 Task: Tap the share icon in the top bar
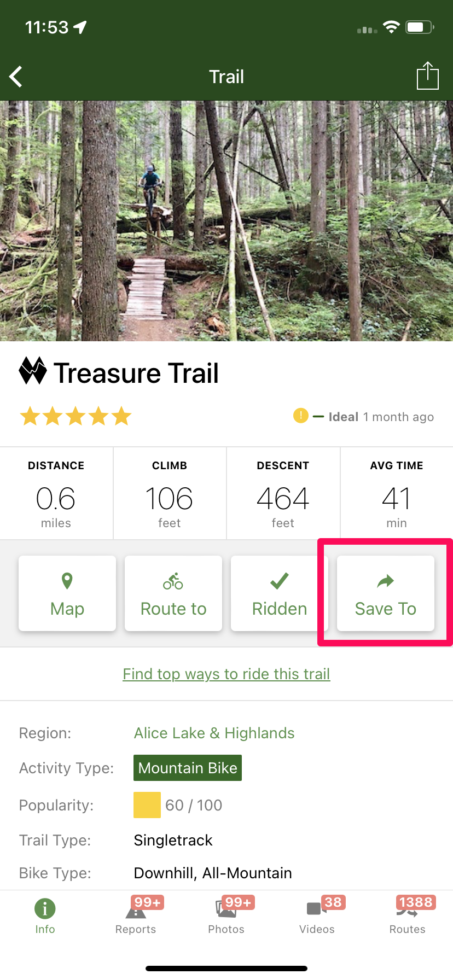point(427,76)
